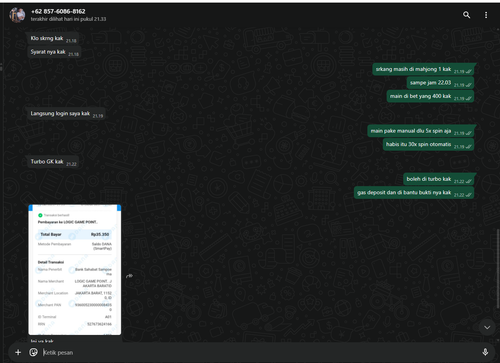Click the microphone voice message icon
This screenshot has width=500, height=363.
click(x=485, y=352)
